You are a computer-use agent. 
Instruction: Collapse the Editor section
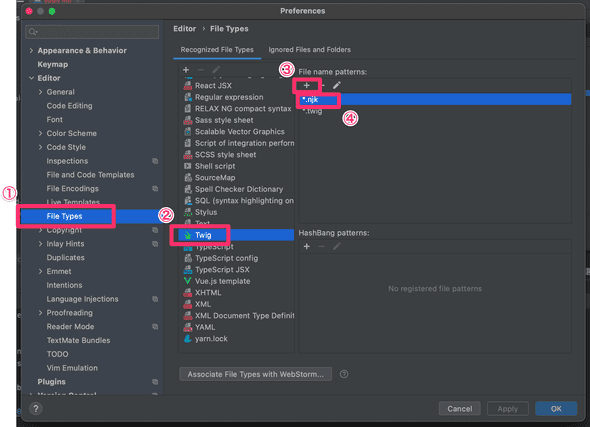coord(31,78)
